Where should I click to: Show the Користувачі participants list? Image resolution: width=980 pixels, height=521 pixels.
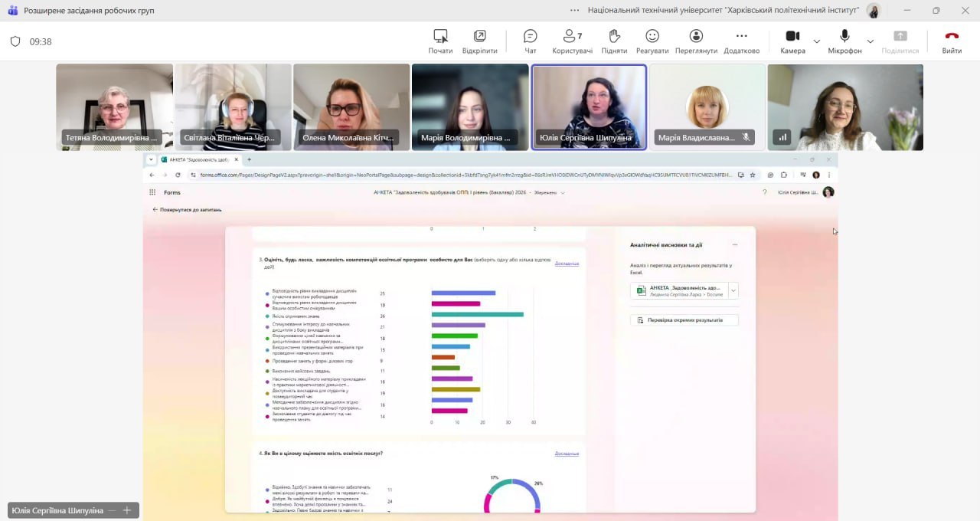click(572, 41)
